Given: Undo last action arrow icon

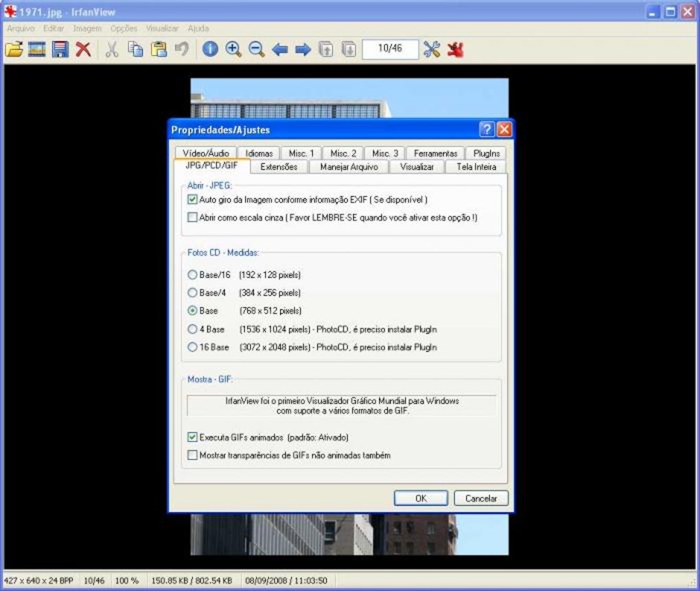Looking at the screenshot, I should (181, 48).
